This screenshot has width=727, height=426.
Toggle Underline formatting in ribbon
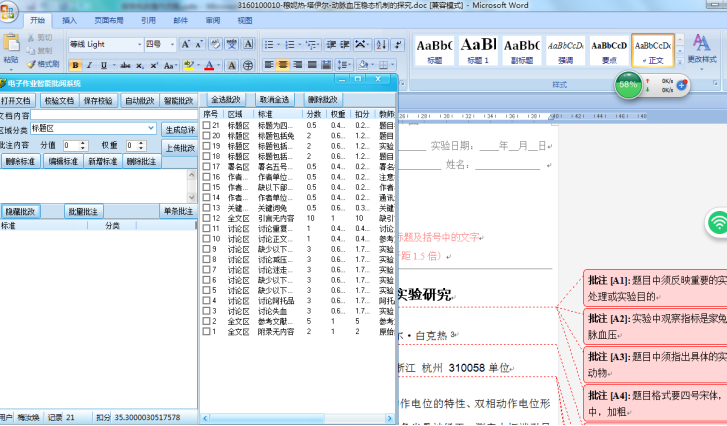104,65
